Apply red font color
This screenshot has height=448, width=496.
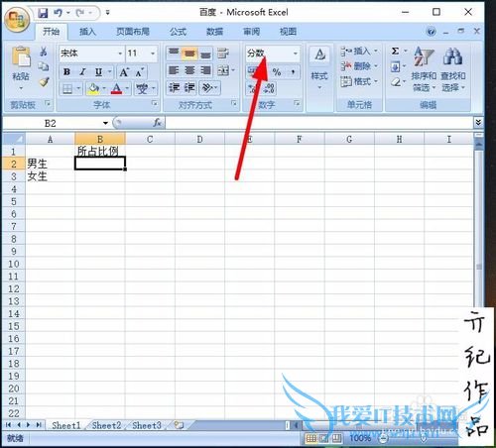pyautogui.click(x=116, y=88)
